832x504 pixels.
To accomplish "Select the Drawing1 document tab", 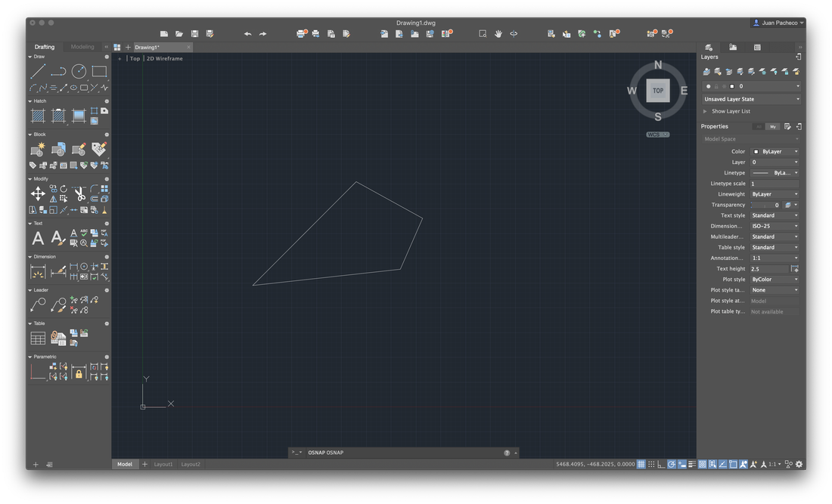I will point(163,47).
